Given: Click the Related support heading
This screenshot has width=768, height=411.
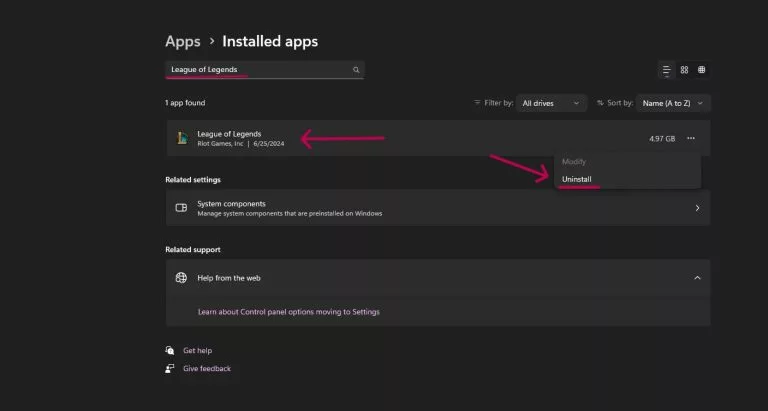Looking at the screenshot, I should (x=193, y=250).
